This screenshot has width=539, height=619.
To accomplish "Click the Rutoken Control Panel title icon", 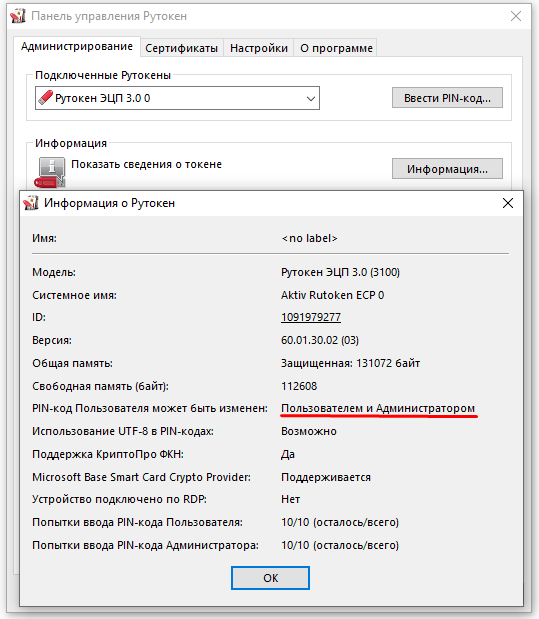I will coord(18,16).
